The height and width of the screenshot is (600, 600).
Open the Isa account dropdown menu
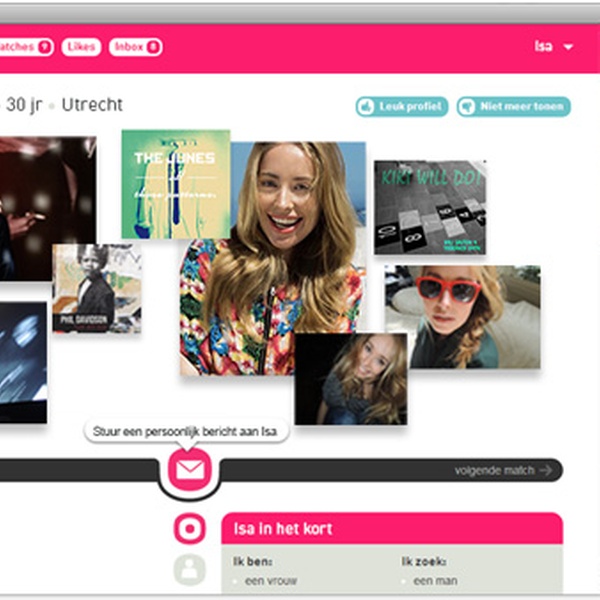pos(554,47)
